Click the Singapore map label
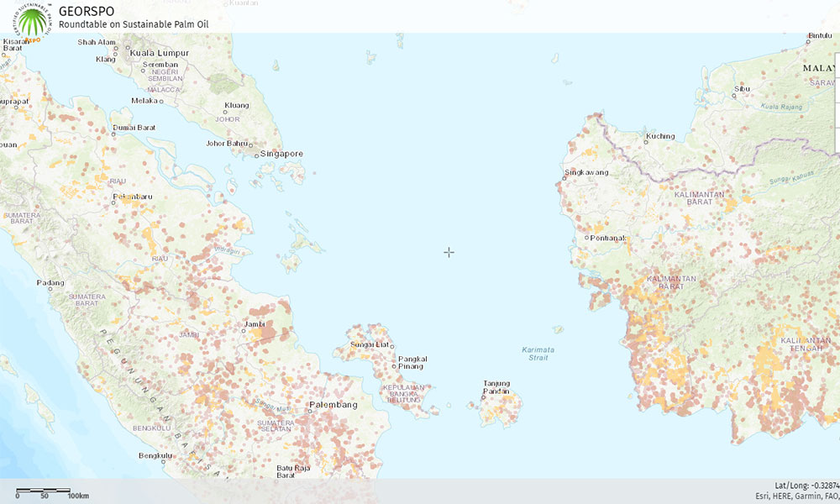 pyautogui.click(x=281, y=154)
